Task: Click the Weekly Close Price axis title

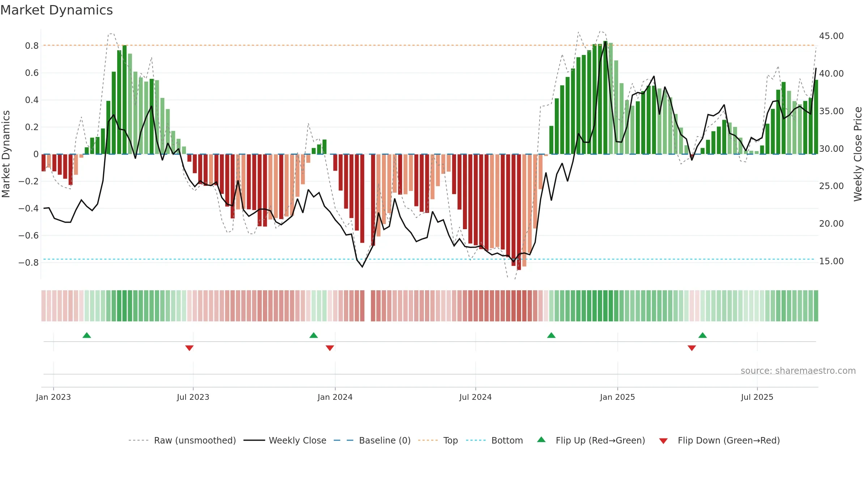Action: [858, 154]
